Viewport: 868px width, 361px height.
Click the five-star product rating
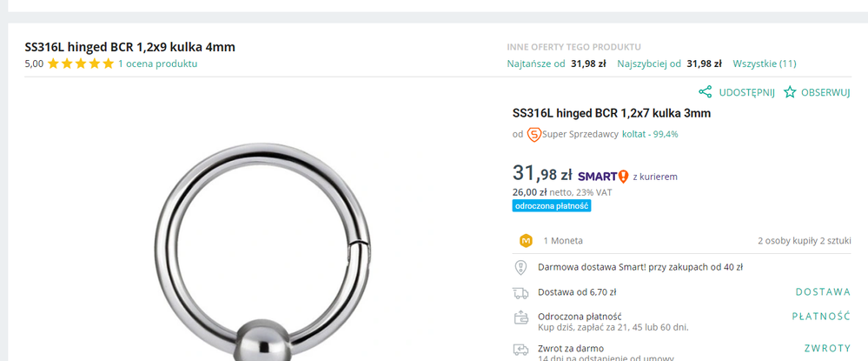click(x=81, y=64)
